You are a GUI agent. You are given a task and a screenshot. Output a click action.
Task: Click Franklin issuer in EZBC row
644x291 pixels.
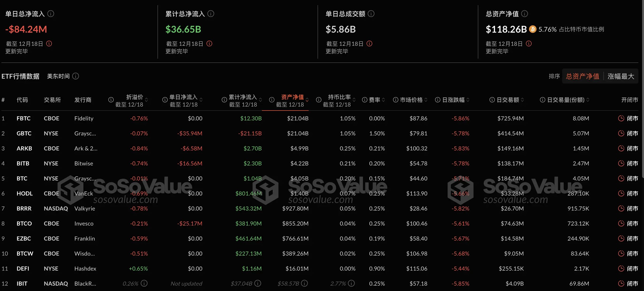84,238
